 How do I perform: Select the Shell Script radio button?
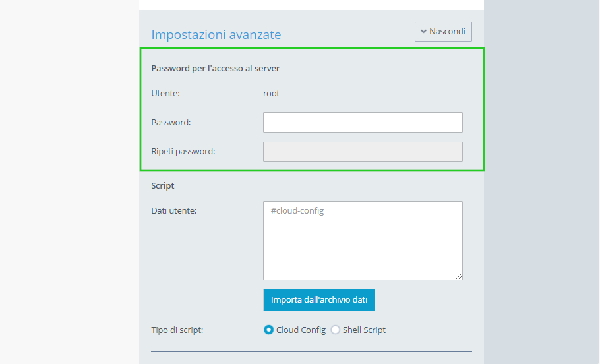pyautogui.click(x=335, y=330)
